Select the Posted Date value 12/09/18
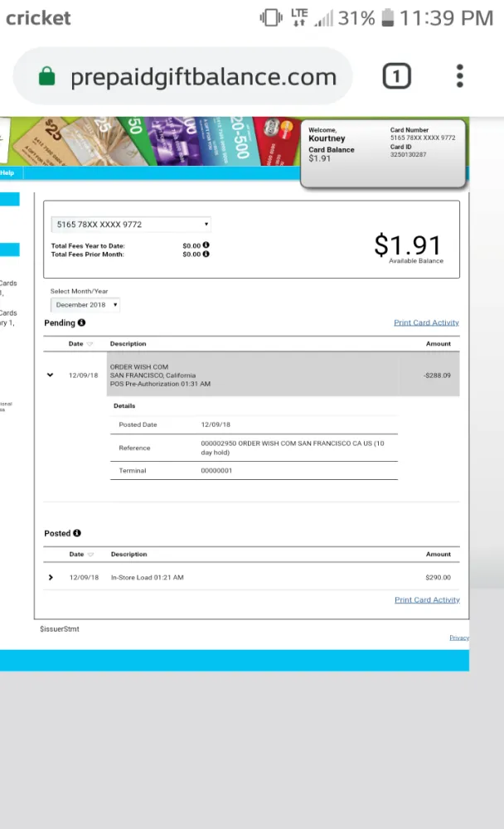Screen dimensions: 504x829 216,424
